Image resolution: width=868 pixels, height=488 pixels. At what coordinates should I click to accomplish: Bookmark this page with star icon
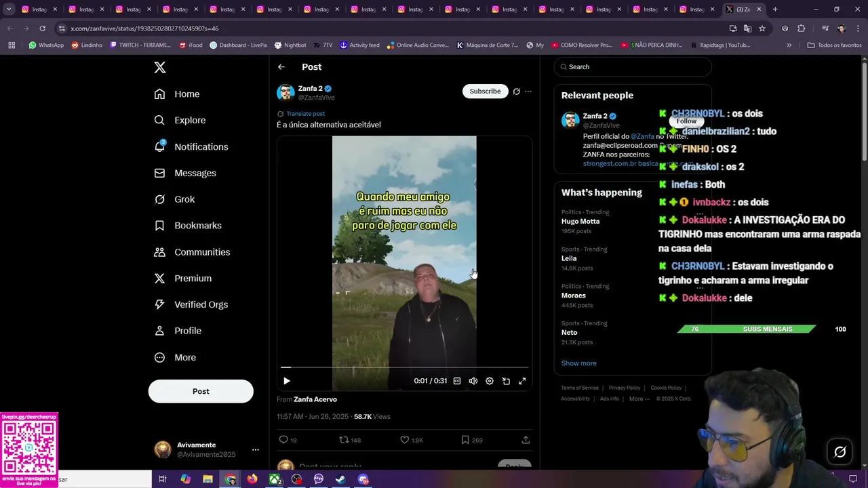[762, 28]
